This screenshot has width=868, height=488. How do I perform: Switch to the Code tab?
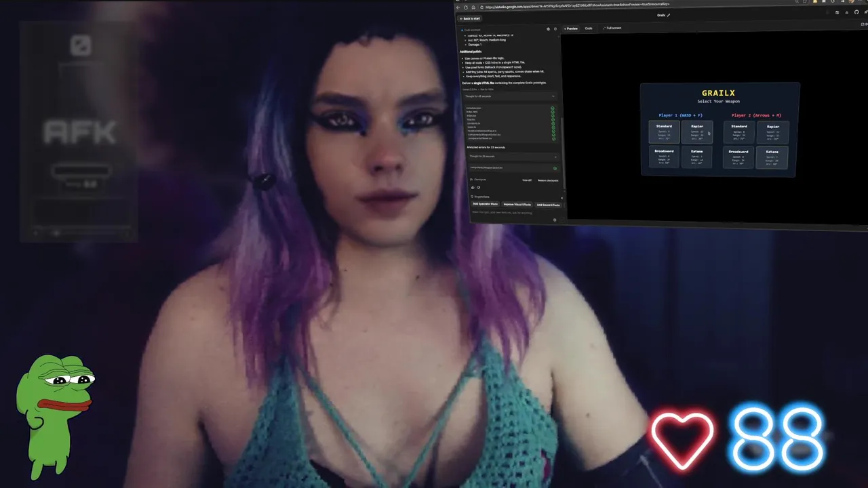point(589,28)
